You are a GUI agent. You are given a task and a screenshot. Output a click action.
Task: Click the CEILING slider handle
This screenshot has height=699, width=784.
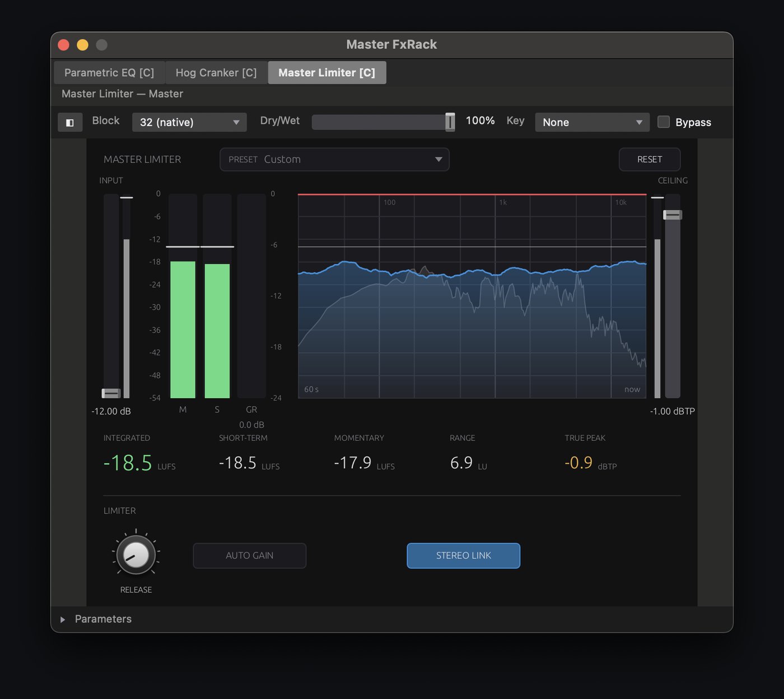click(x=673, y=215)
